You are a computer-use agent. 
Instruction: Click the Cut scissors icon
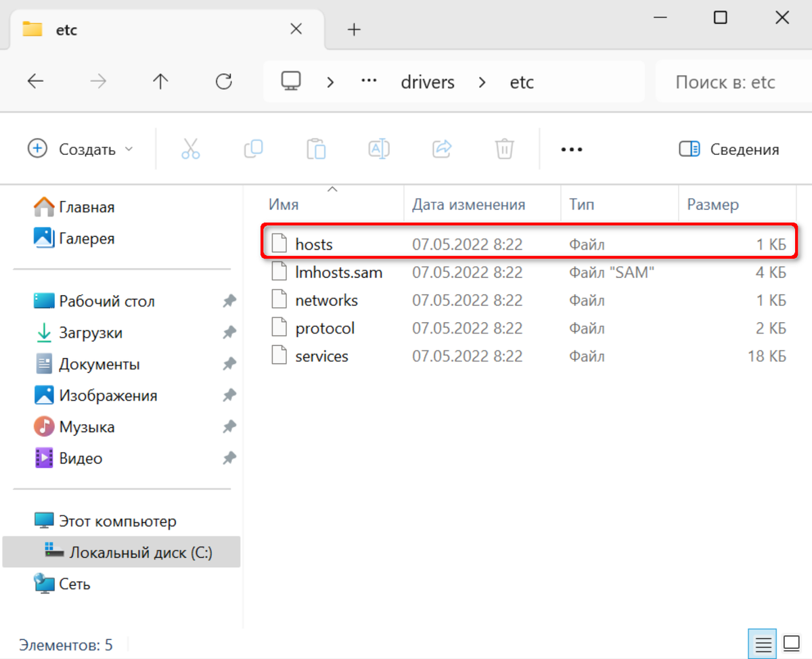(191, 149)
